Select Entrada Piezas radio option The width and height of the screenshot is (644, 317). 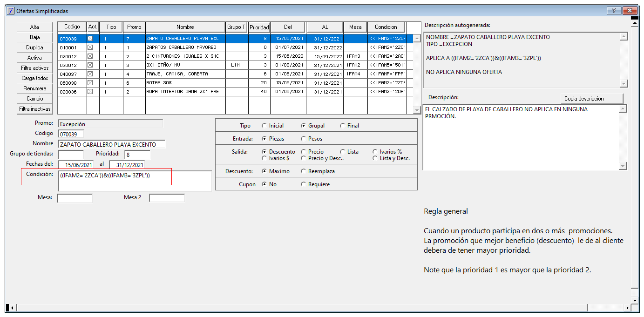click(273, 139)
